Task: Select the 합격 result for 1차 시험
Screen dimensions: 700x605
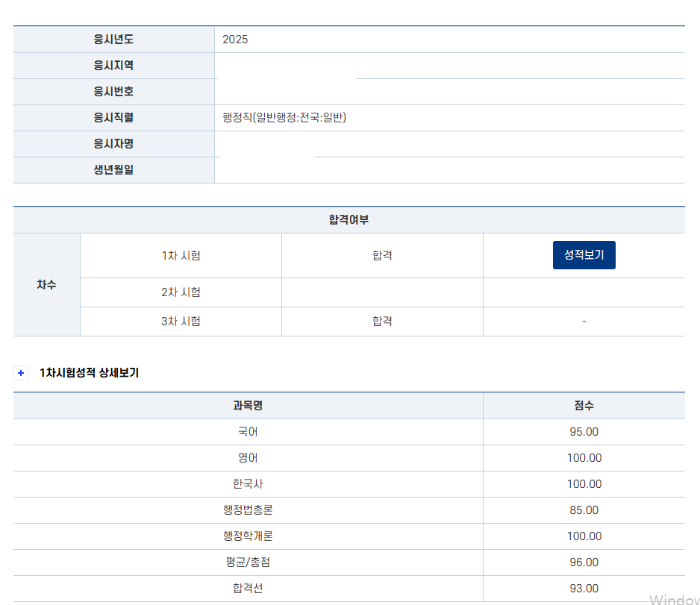Action: (x=382, y=256)
